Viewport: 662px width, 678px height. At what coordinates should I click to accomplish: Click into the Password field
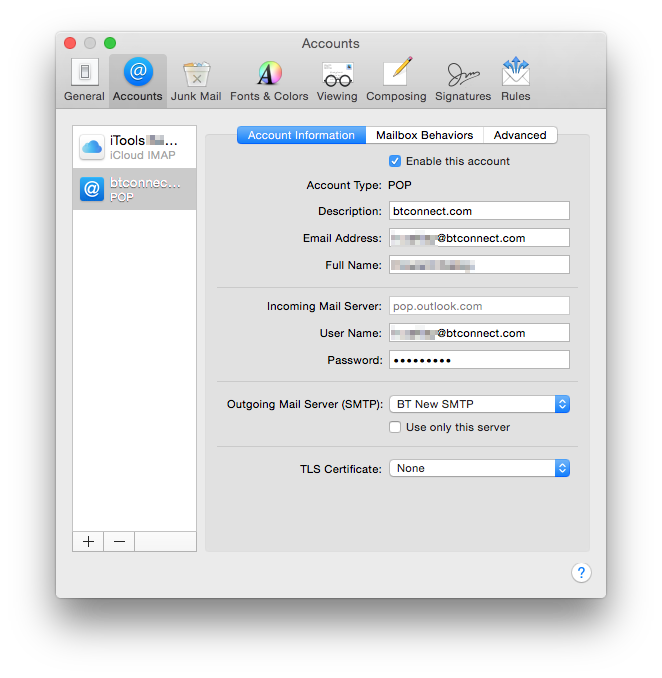tap(478, 360)
